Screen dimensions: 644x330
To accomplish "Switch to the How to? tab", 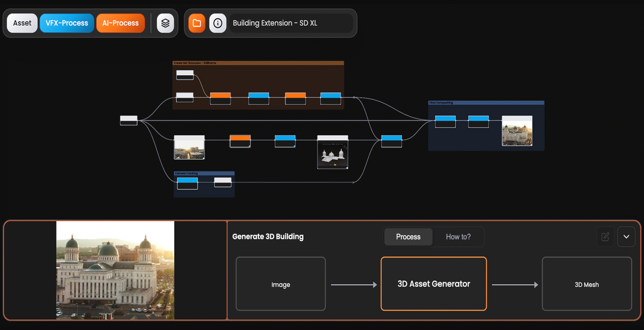I will coord(458,237).
